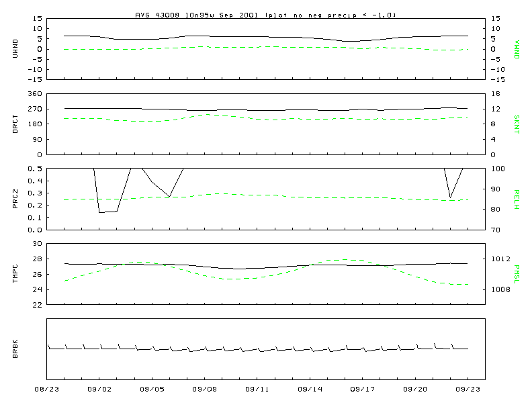Select the 09/11 date tick label
Viewport: 532px width, 411px height.
[257, 388]
